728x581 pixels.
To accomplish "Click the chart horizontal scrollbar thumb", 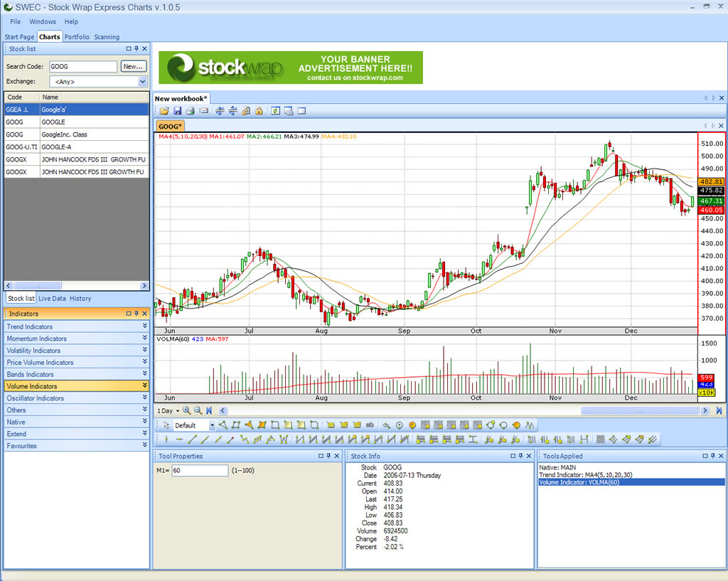I will coord(639,410).
